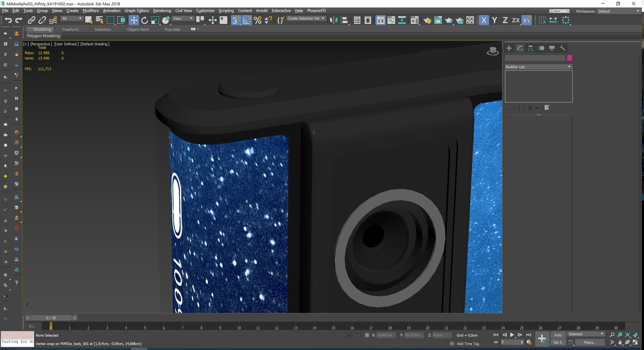Click the Play Animation button
The height and width of the screenshot is (350, 644).
[512, 335]
